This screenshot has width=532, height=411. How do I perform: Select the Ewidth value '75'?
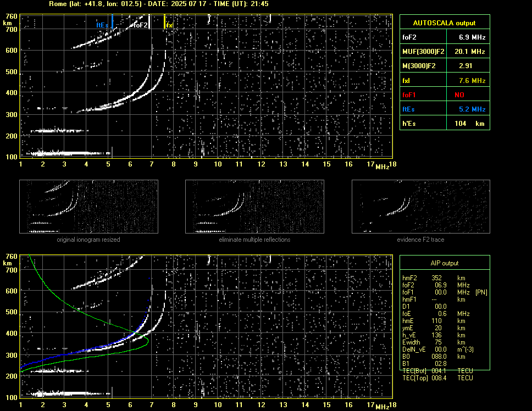pos(439,342)
